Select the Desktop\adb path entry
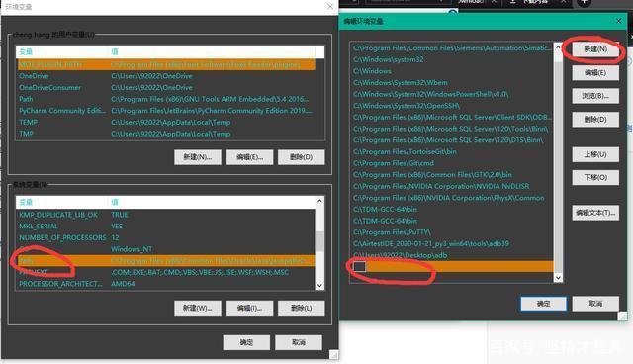Viewport: 633px width, 364px height. pos(452,255)
